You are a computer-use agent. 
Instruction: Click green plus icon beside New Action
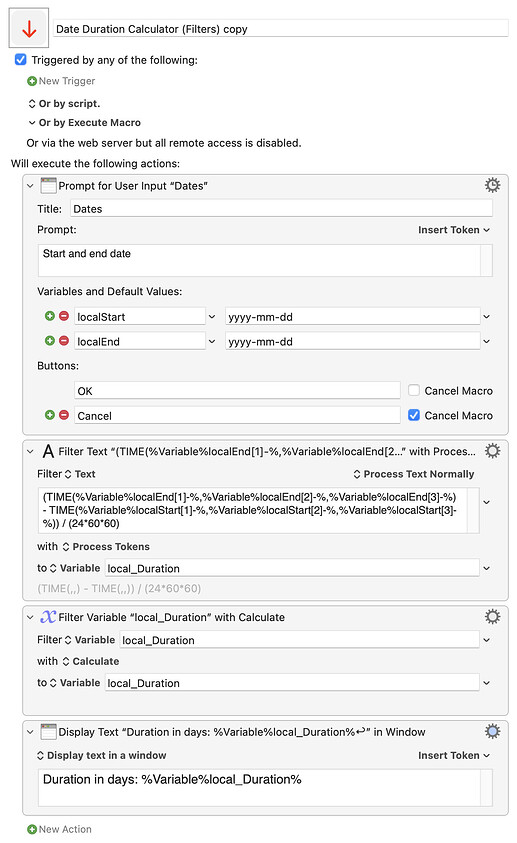click(x=32, y=830)
